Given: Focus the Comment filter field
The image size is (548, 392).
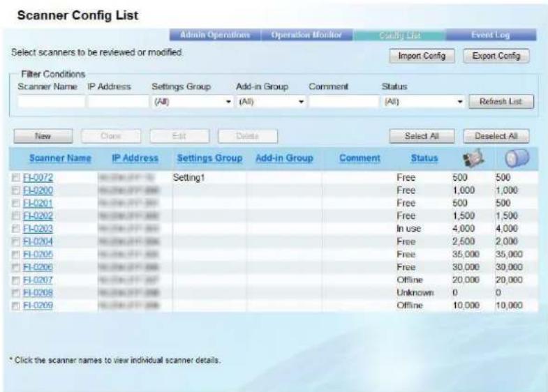Looking at the screenshot, I should tap(344, 102).
